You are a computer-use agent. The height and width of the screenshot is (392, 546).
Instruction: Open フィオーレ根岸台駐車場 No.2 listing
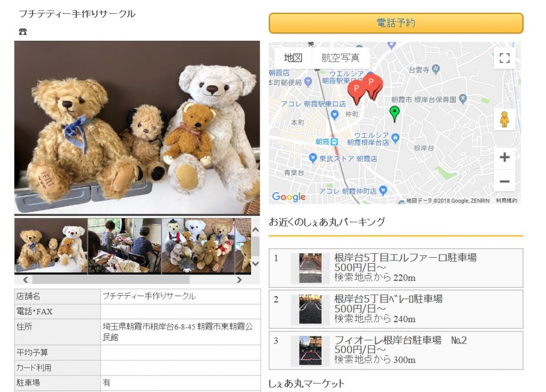click(x=396, y=350)
